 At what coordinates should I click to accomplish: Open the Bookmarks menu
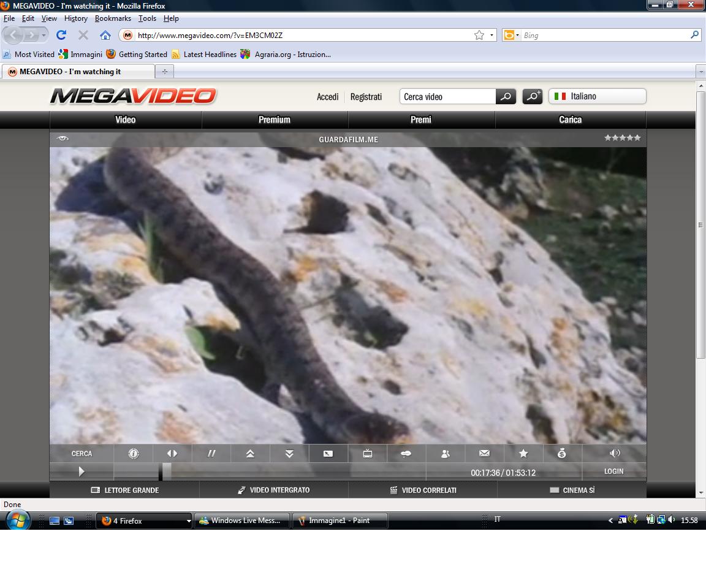(x=113, y=18)
